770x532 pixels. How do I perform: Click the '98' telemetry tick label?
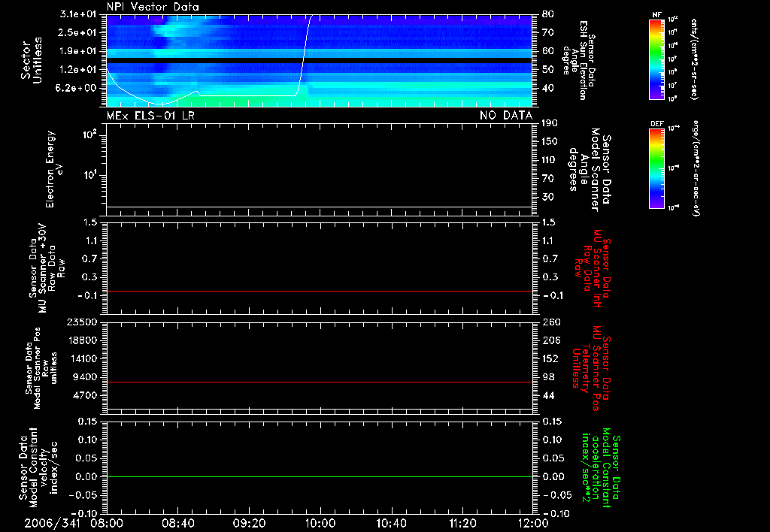[x=548, y=377]
